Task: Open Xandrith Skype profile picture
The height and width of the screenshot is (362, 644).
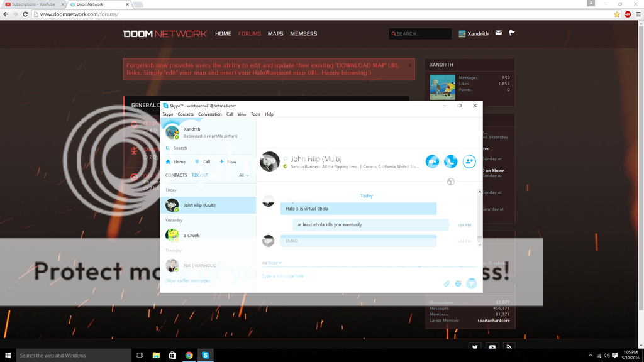Action: point(172,132)
